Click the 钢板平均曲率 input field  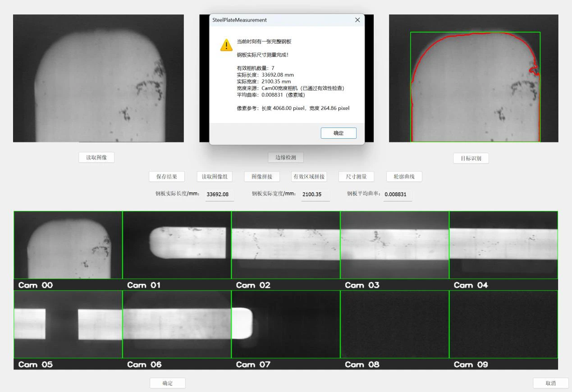[398, 195]
